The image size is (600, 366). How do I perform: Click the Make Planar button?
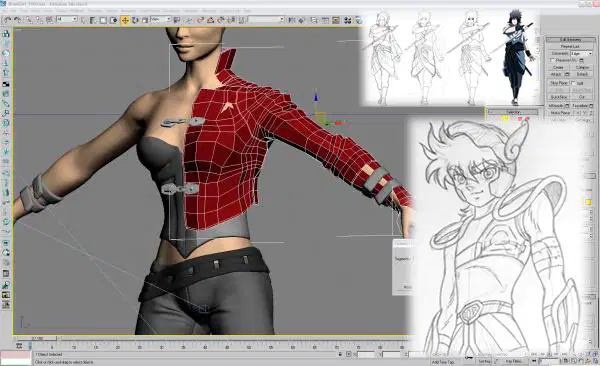pyautogui.click(x=560, y=113)
